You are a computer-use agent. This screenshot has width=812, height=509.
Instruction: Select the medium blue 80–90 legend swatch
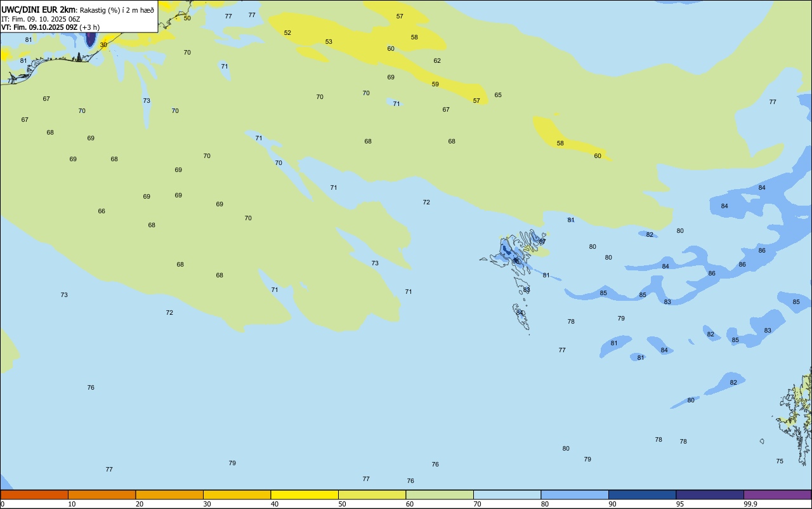575,494
